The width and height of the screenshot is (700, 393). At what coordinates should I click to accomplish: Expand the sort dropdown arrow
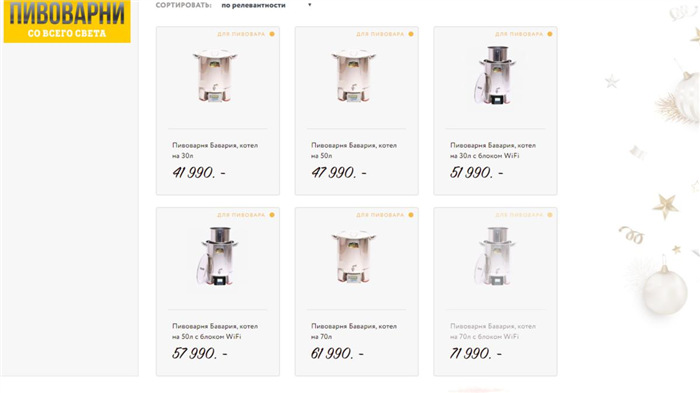(309, 5)
